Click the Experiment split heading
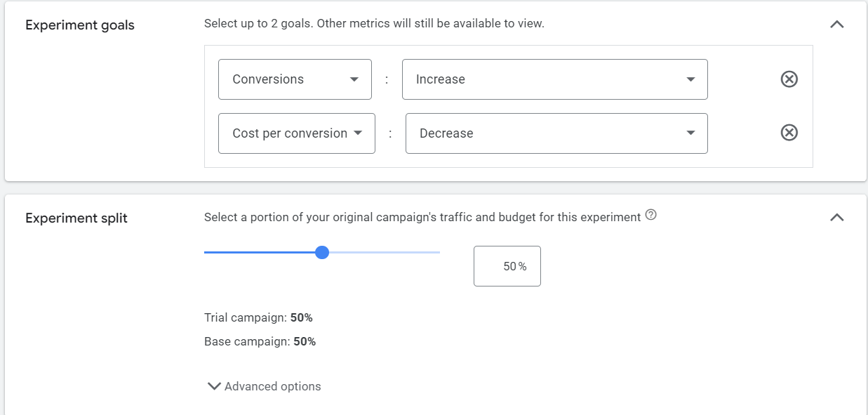 coord(76,218)
